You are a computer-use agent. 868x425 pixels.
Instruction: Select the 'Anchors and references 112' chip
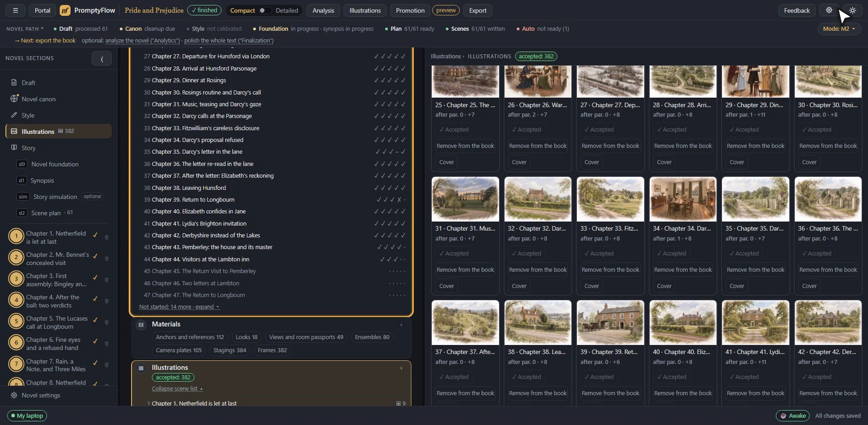click(x=190, y=337)
